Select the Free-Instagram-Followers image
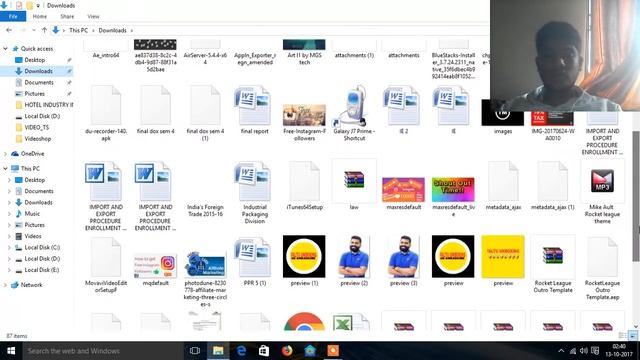This screenshot has height=360, width=640. click(x=304, y=115)
